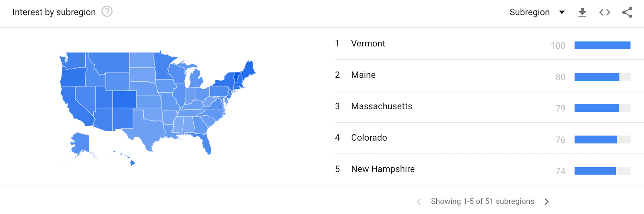Go to previous page of subregions
Image resolution: width=644 pixels, height=214 pixels.
(x=419, y=202)
